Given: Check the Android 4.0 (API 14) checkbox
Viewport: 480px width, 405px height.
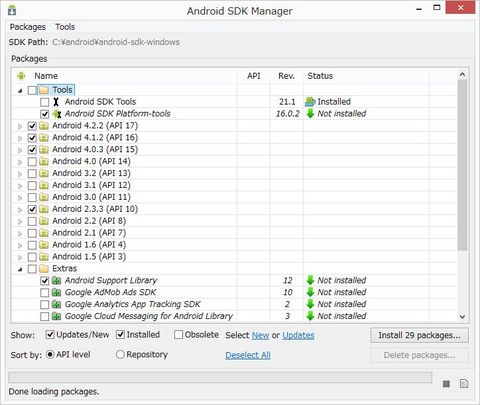Looking at the screenshot, I should 32,162.
